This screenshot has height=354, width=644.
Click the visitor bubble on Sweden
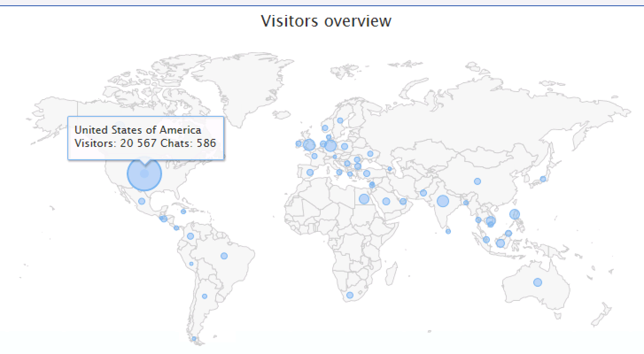pyautogui.click(x=340, y=120)
